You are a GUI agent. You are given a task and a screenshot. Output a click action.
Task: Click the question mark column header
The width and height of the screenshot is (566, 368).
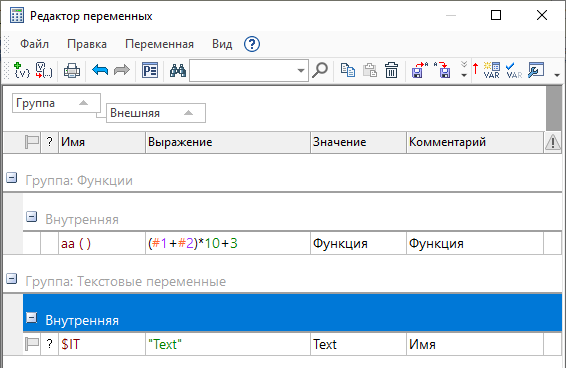49,142
